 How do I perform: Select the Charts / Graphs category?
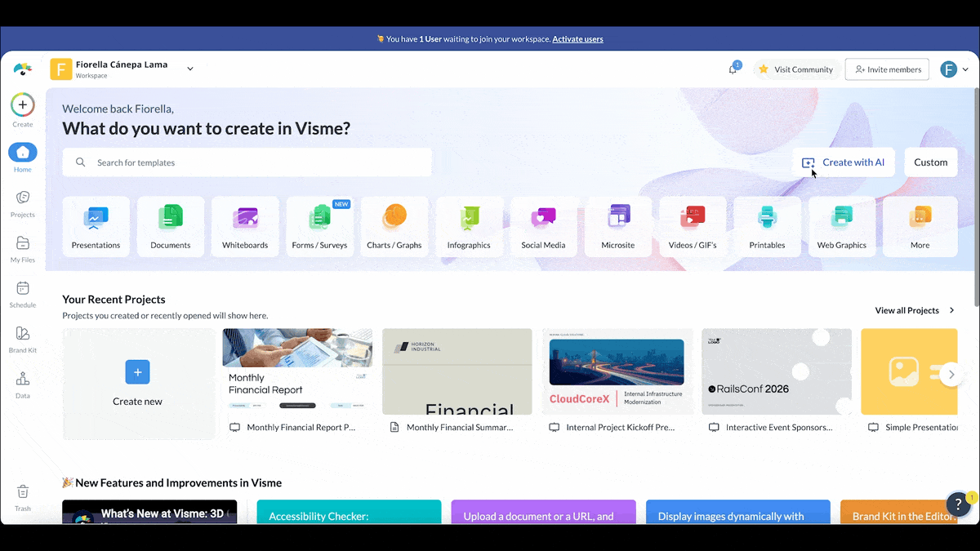394,227
